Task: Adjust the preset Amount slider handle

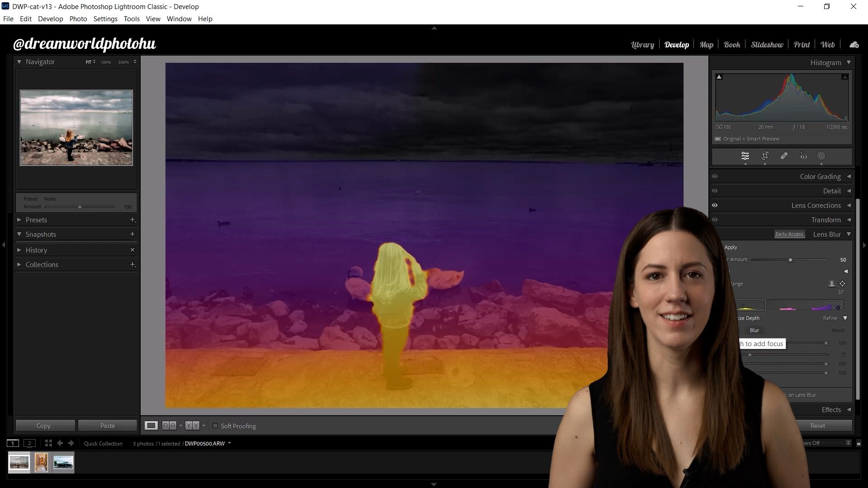Action: (x=80, y=207)
